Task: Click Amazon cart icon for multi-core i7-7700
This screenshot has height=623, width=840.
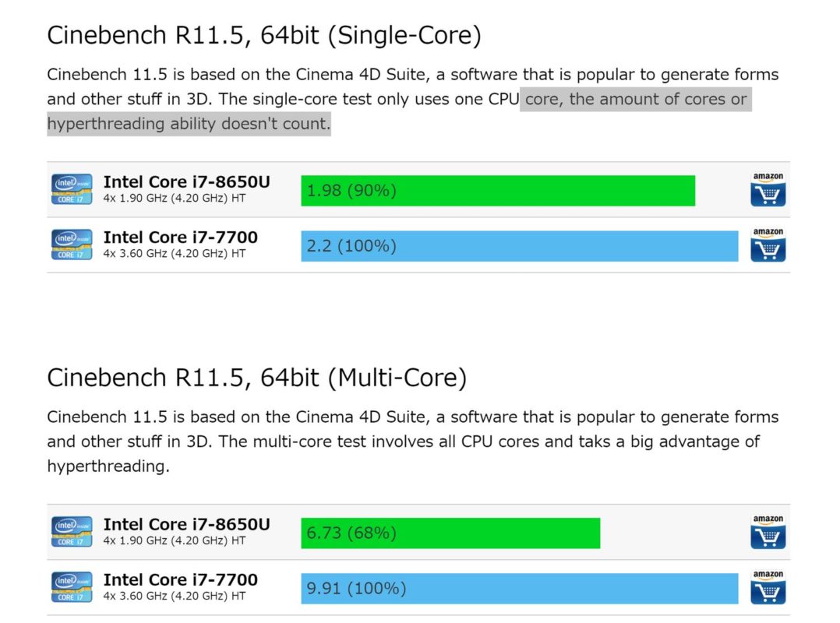Action: click(768, 588)
